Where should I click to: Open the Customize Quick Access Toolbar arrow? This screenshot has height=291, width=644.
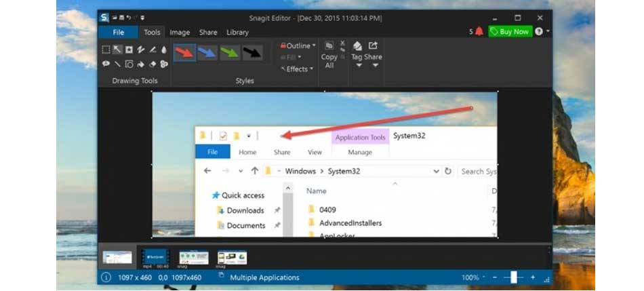[x=142, y=18]
